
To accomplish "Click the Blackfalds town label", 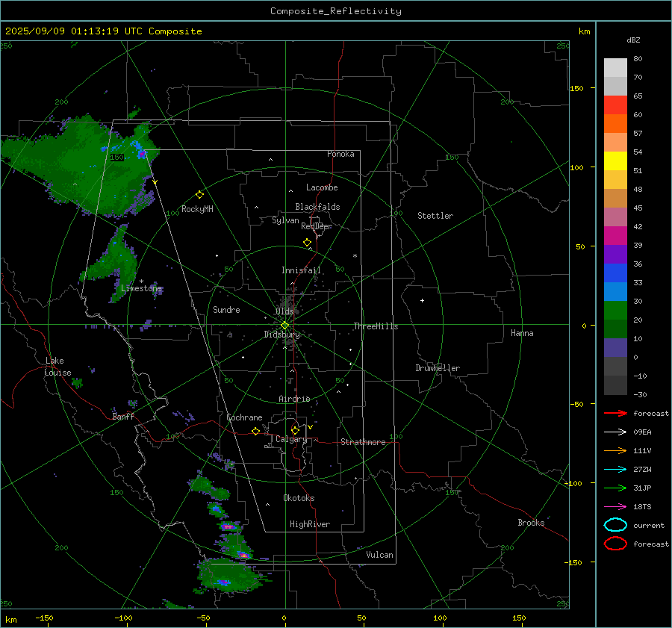I will pos(317,207).
